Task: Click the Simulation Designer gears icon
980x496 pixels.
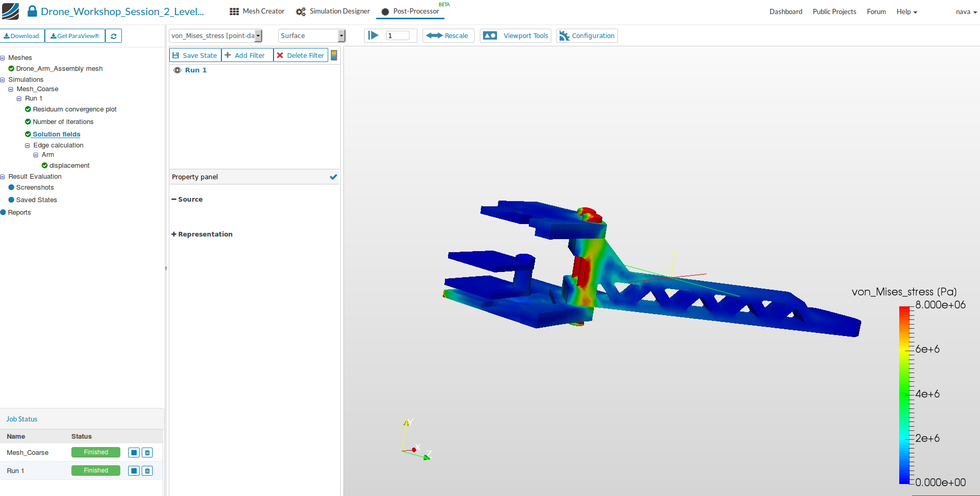Action: (x=301, y=11)
